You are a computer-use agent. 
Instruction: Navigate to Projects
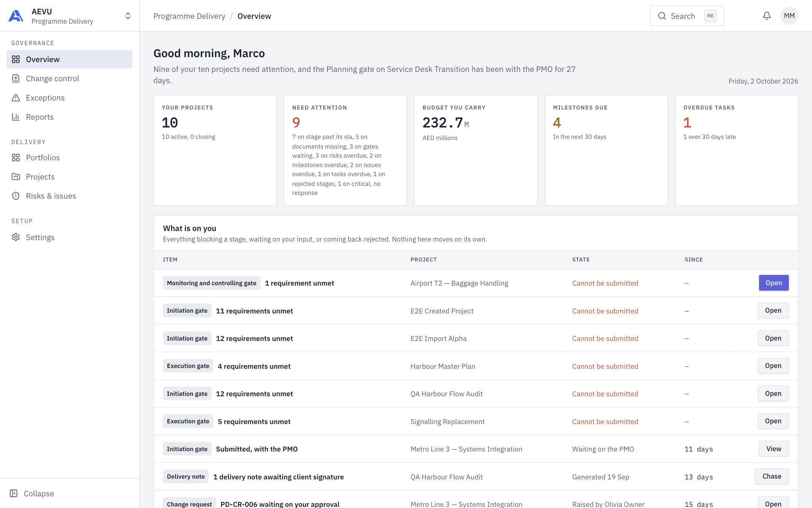point(70,177)
